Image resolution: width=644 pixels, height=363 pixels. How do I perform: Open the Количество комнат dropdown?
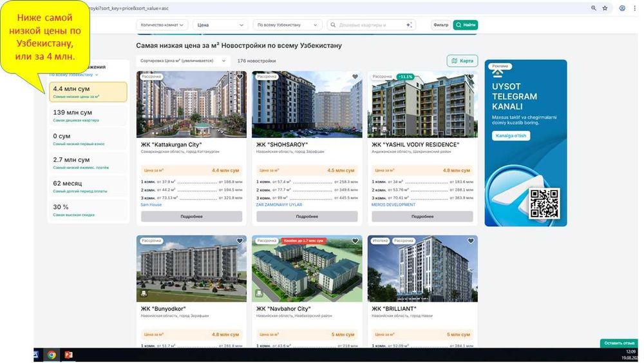tap(162, 25)
